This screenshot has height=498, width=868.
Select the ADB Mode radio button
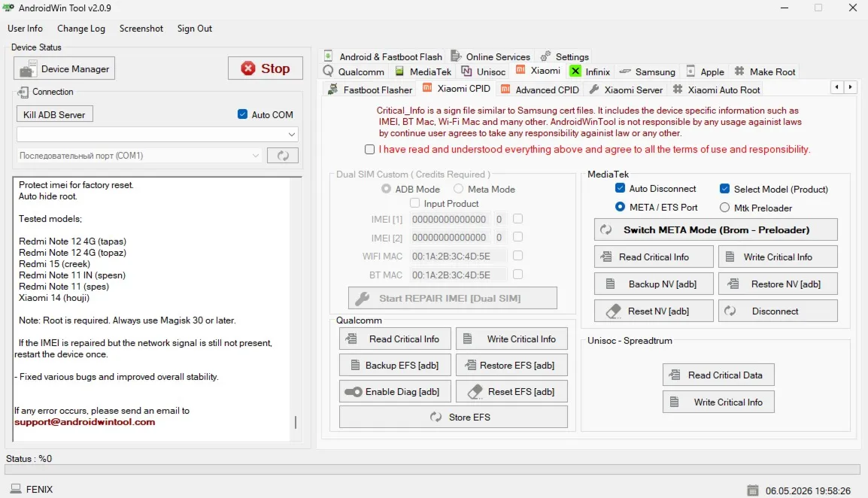point(386,189)
